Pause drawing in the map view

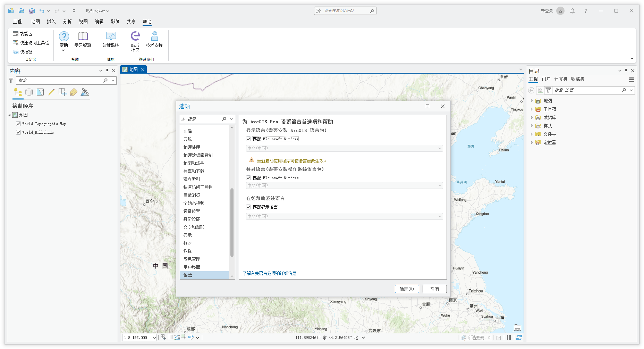pyautogui.click(x=509, y=338)
